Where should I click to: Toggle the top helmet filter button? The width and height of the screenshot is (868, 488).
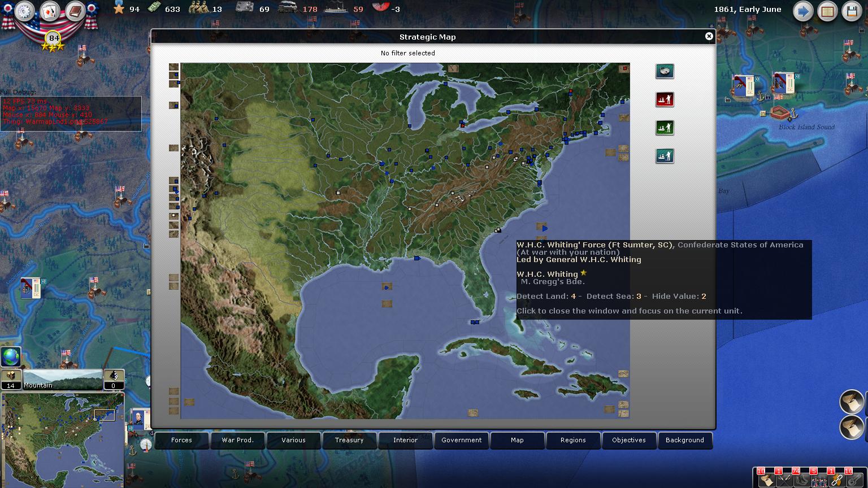click(665, 71)
